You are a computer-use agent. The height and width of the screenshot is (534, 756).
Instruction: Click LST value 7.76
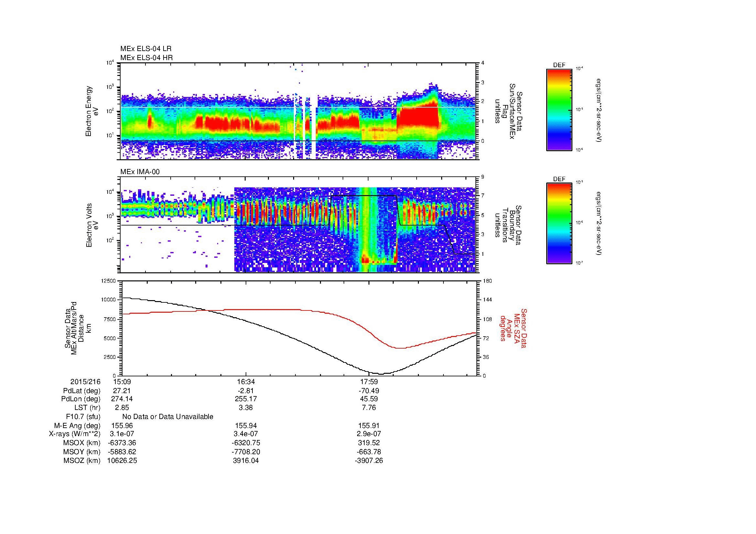369,408
